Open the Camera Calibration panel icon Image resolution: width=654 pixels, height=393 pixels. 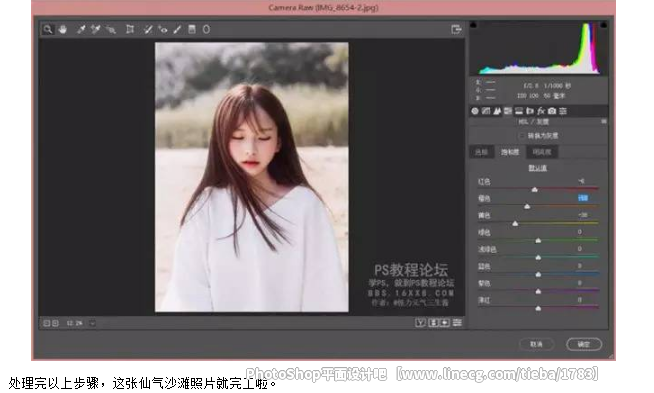[552, 111]
